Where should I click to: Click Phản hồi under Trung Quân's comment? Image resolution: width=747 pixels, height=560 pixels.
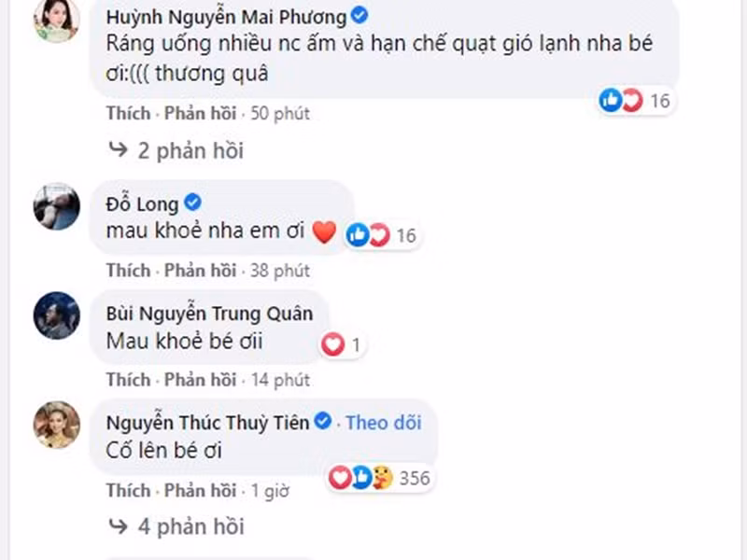(198, 380)
